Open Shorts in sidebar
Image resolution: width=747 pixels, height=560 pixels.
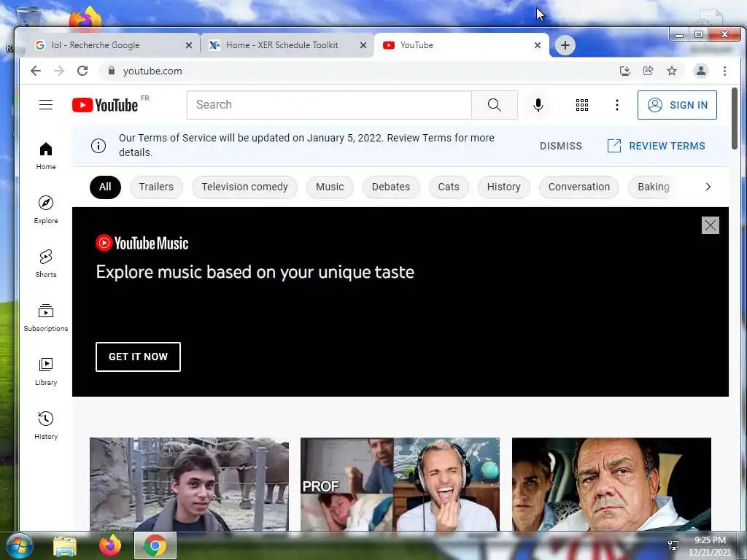coord(46,263)
